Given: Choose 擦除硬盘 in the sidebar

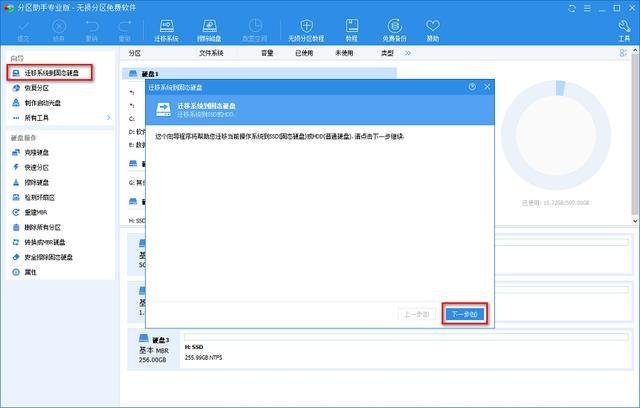Looking at the screenshot, I should tap(31, 182).
